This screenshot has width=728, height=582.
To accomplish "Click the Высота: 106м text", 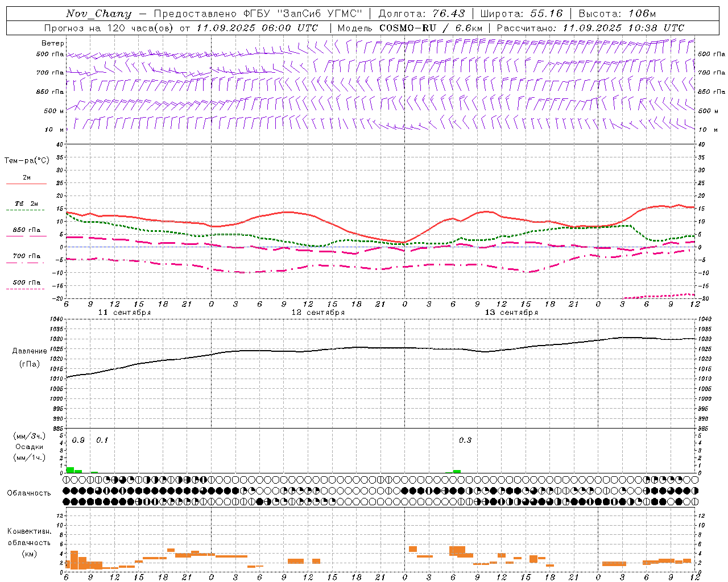I will pos(617,14).
